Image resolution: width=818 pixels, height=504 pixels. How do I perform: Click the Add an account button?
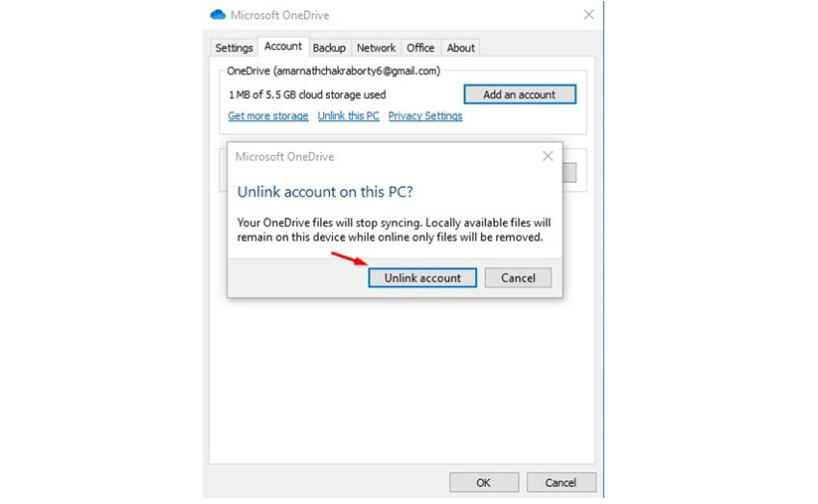(520, 94)
